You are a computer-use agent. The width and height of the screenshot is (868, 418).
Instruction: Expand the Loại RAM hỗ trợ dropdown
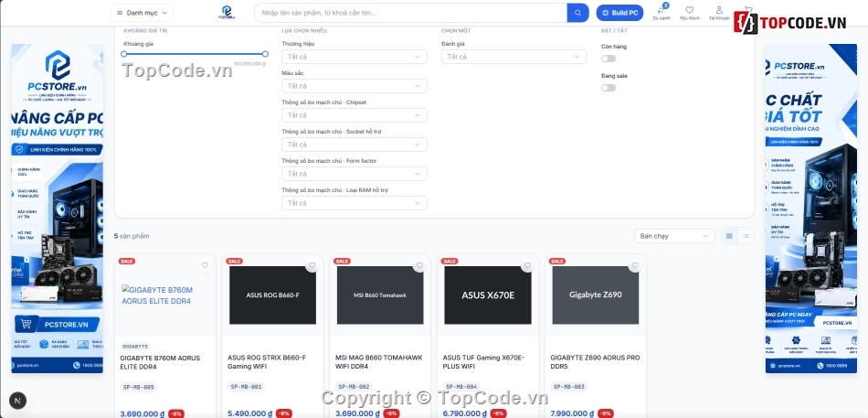(355, 203)
